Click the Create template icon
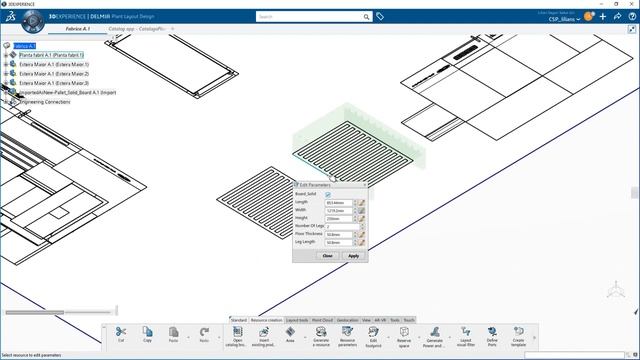The width and height of the screenshot is (640, 360). 519,331
